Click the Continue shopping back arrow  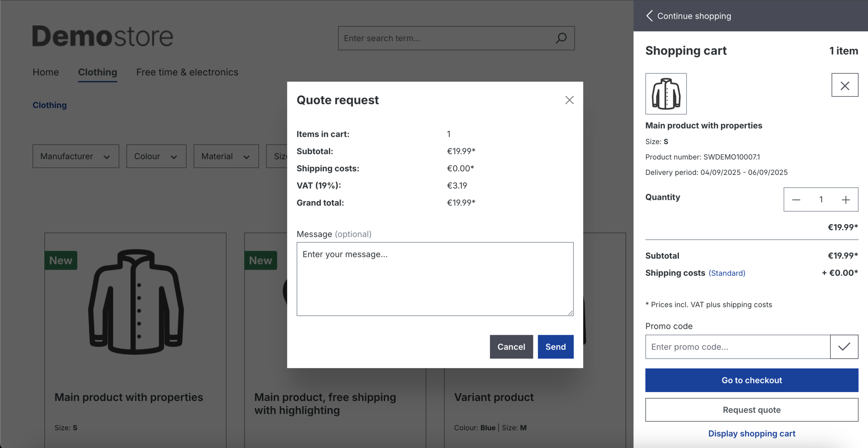pos(650,16)
